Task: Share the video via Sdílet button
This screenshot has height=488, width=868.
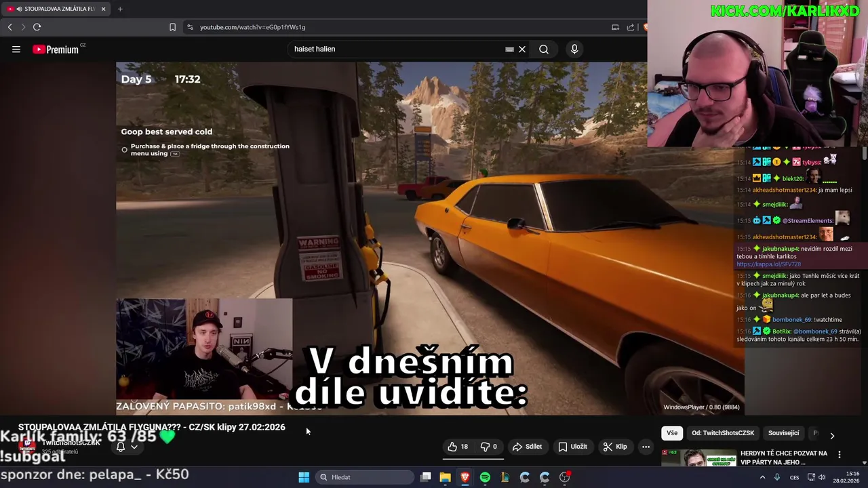Action: 527,447
